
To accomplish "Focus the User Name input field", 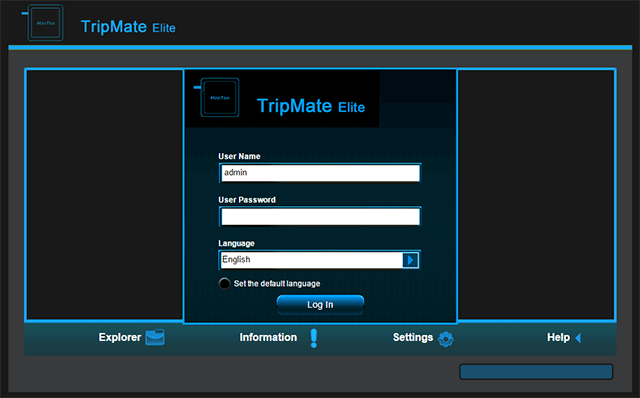I will pos(320,173).
